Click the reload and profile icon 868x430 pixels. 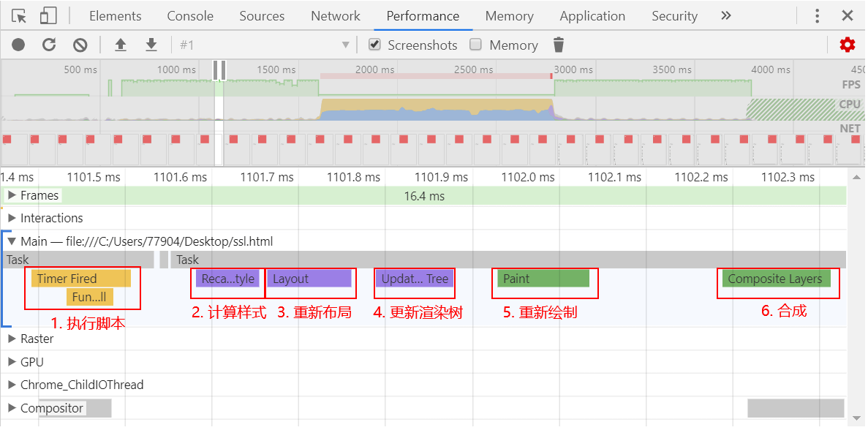point(49,45)
